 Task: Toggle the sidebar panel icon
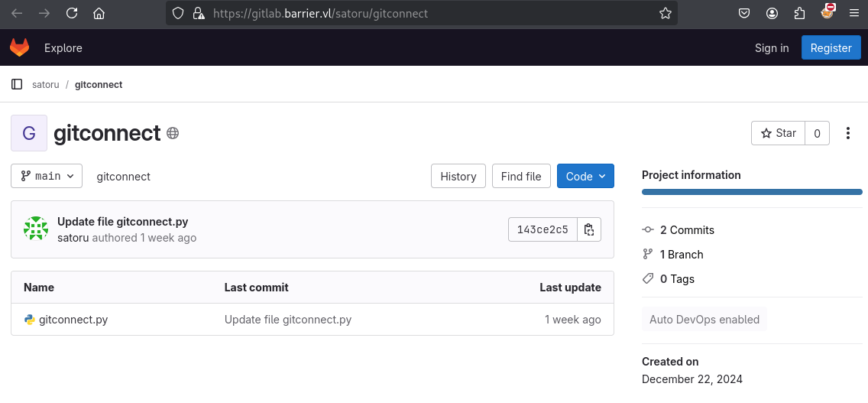[x=17, y=84]
